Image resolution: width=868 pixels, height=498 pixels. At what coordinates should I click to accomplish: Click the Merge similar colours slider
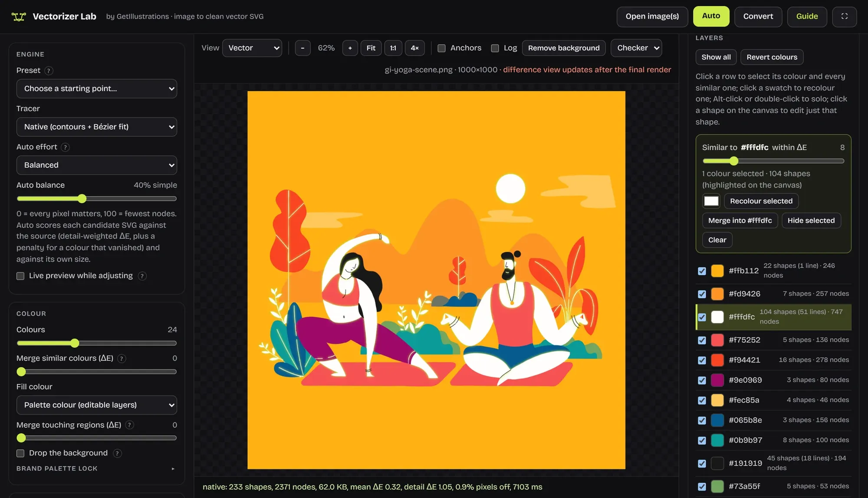point(97,372)
